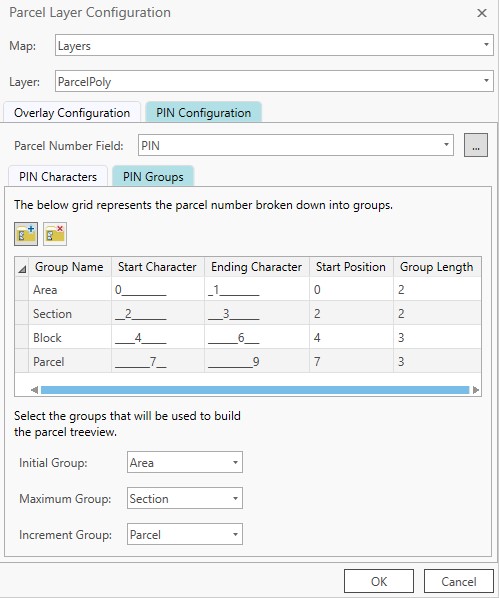Switch to the Overlay Configuration tab
Viewport: 499px width, 598px height.
pyautogui.click(x=72, y=113)
